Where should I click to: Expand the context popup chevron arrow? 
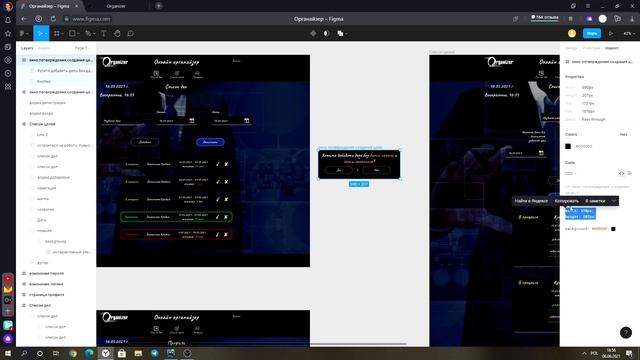[x=613, y=201]
